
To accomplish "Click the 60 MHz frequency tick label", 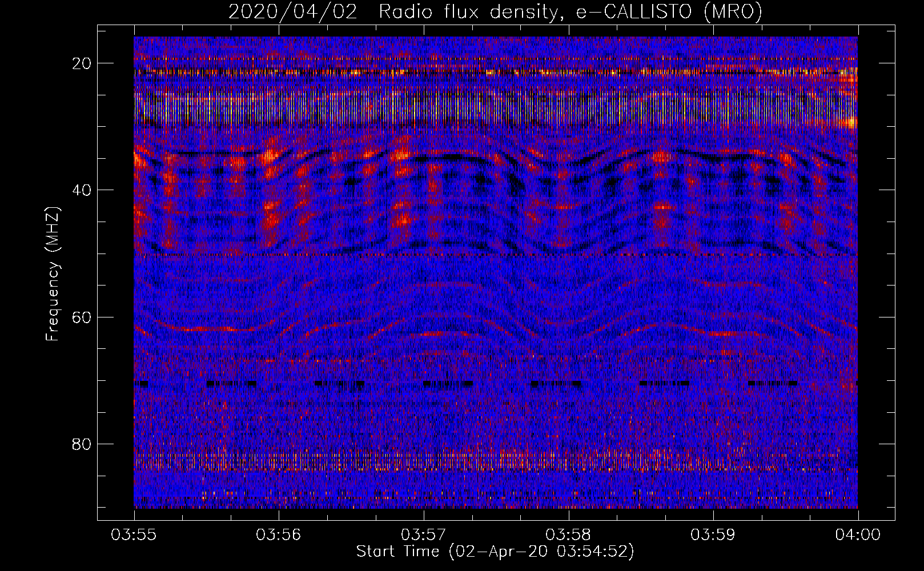I will 82,317.
